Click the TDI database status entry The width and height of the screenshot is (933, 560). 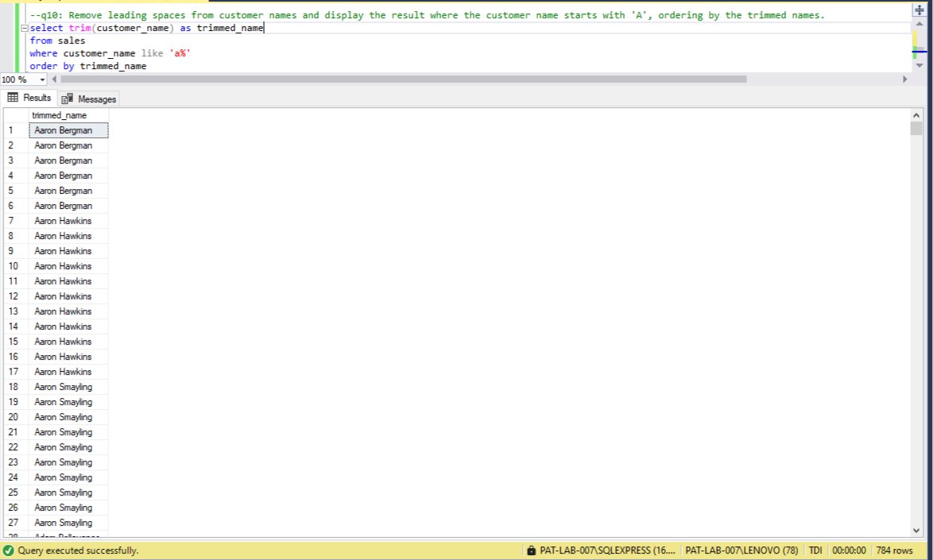[815, 550]
